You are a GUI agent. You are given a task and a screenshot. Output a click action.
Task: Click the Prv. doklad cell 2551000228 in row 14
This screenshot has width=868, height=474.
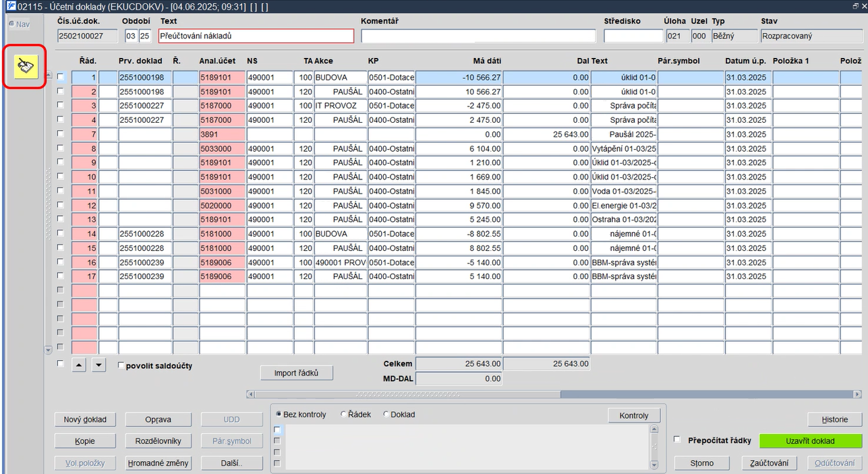pos(145,234)
